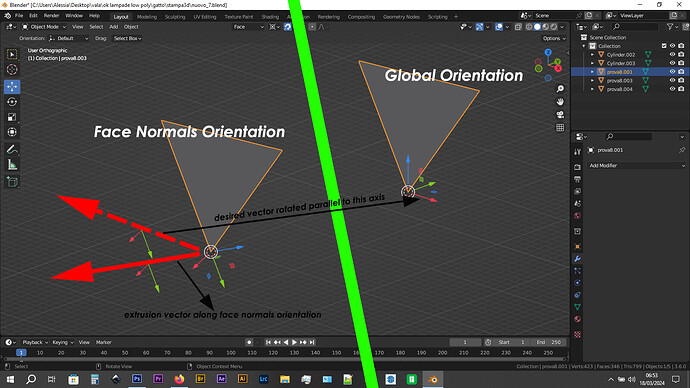690x388 pixels.
Task: Toggle X-ray mode in viewport header
Action: (x=518, y=27)
